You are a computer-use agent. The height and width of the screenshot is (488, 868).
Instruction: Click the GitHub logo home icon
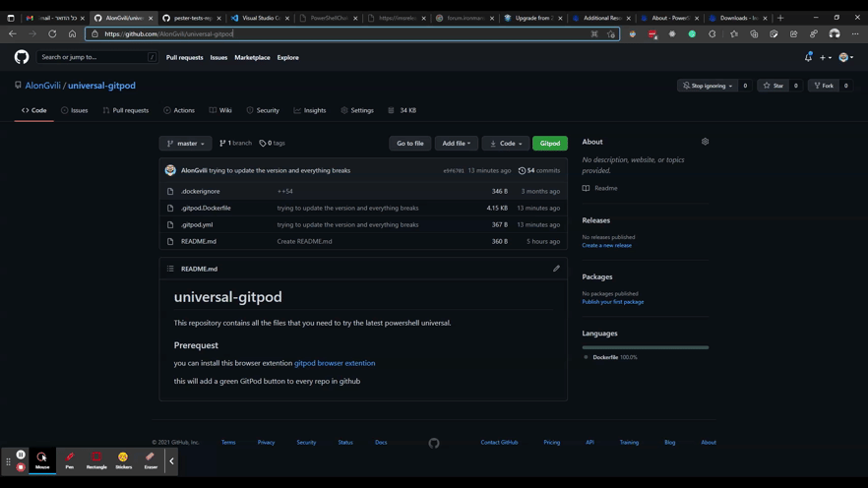tap(22, 57)
